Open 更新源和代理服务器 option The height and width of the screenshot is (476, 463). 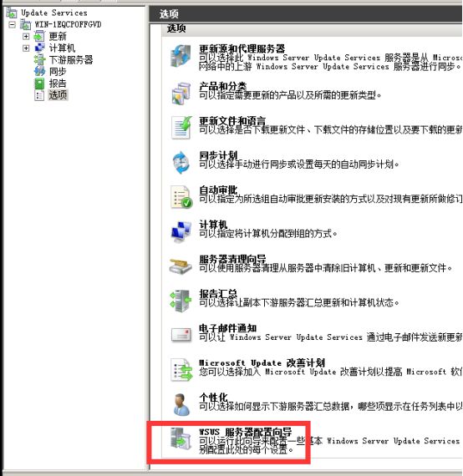click(x=242, y=48)
